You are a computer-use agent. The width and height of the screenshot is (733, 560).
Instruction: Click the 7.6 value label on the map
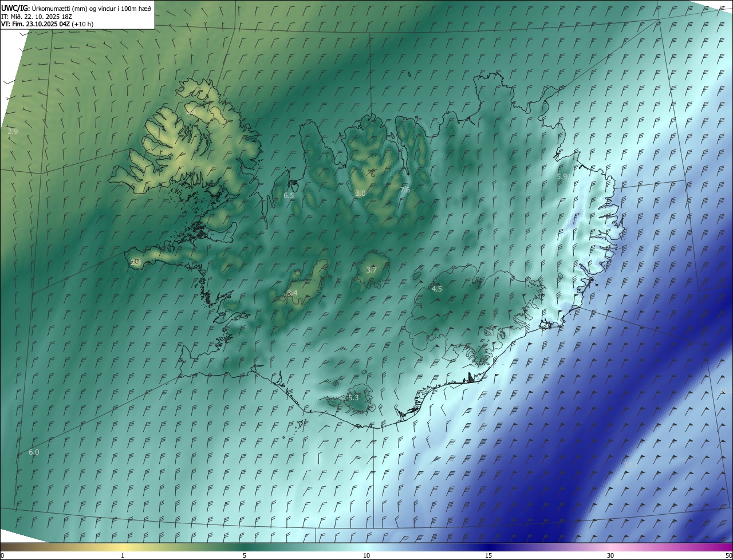tap(405, 190)
